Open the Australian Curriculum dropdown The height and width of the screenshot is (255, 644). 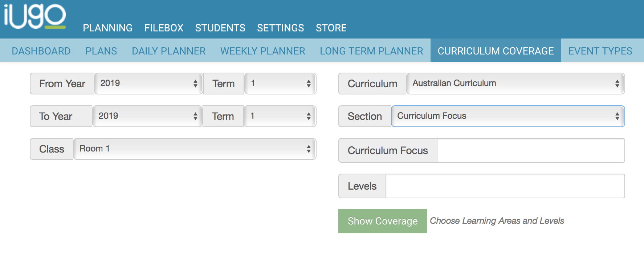coord(515,84)
